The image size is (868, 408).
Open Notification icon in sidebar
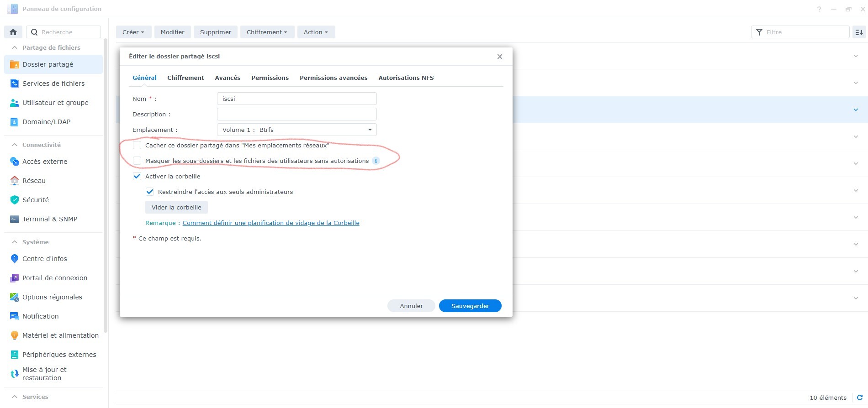point(14,316)
